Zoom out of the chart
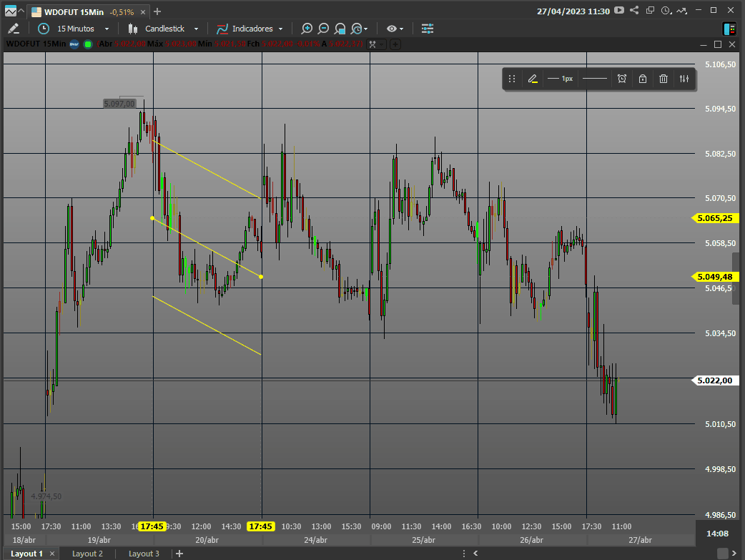Image resolution: width=745 pixels, height=560 pixels. [x=324, y=29]
